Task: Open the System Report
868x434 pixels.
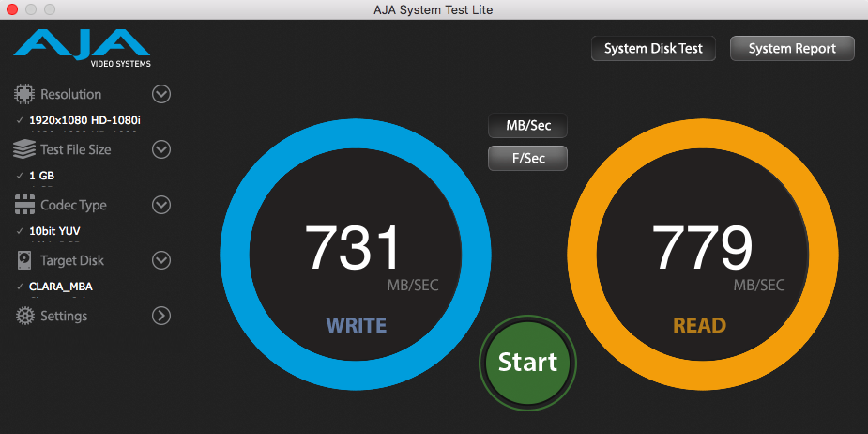Action: (x=792, y=49)
